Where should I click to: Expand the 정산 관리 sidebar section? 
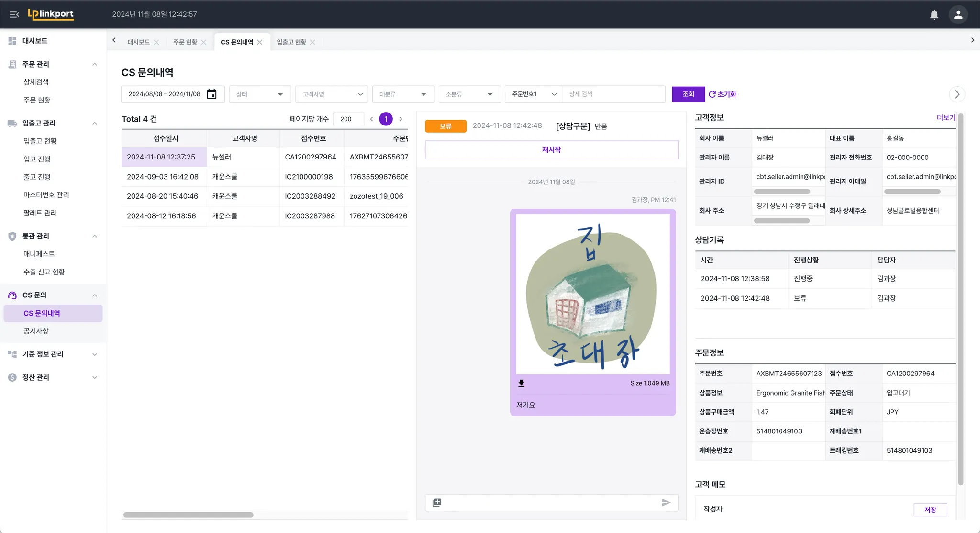click(95, 377)
